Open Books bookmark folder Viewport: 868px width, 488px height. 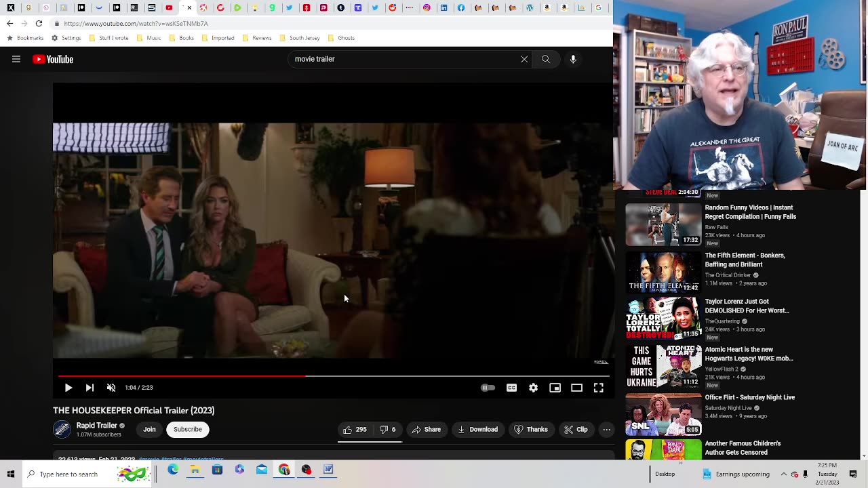point(181,38)
